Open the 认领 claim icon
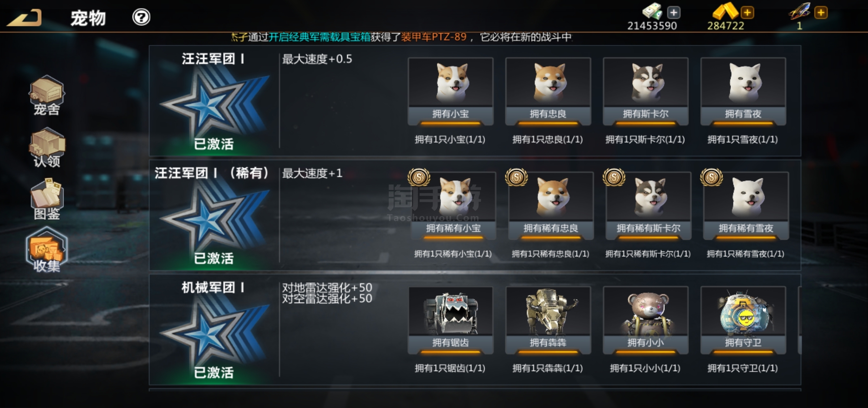The height and width of the screenshot is (408, 868). [x=47, y=147]
